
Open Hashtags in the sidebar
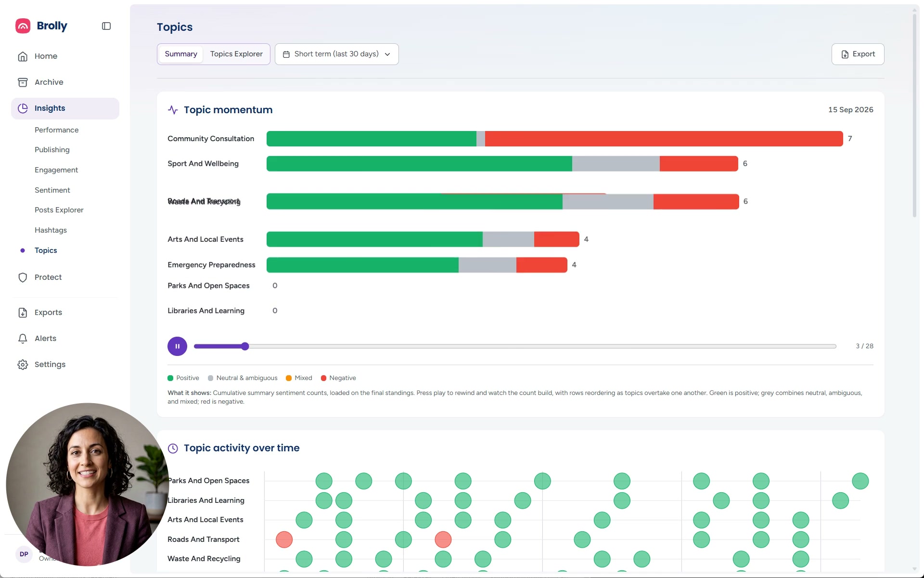(51, 230)
